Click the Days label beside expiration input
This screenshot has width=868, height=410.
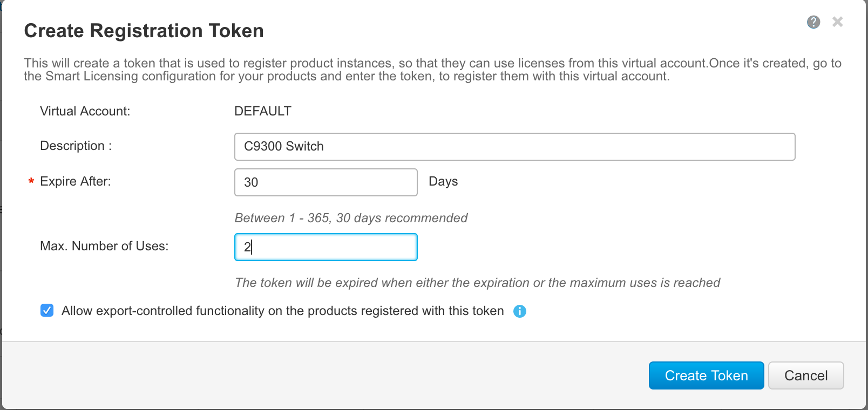point(443,182)
